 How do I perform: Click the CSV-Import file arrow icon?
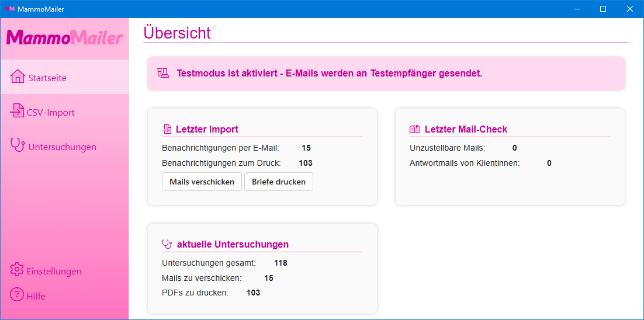(17, 111)
